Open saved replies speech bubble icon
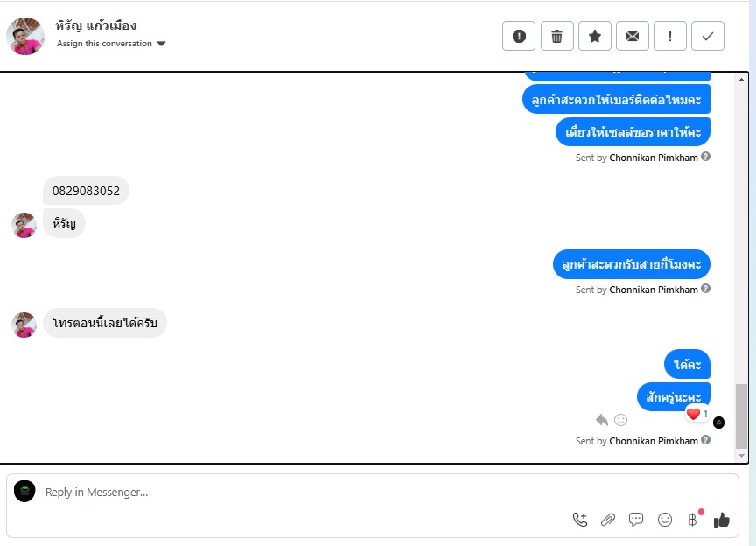The image size is (756, 546). click(636, 520)
